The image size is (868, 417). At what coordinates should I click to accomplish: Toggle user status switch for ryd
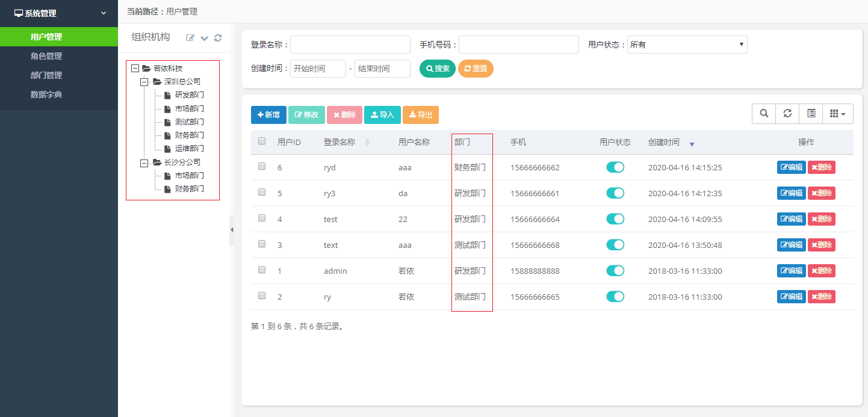click(615, 167)
